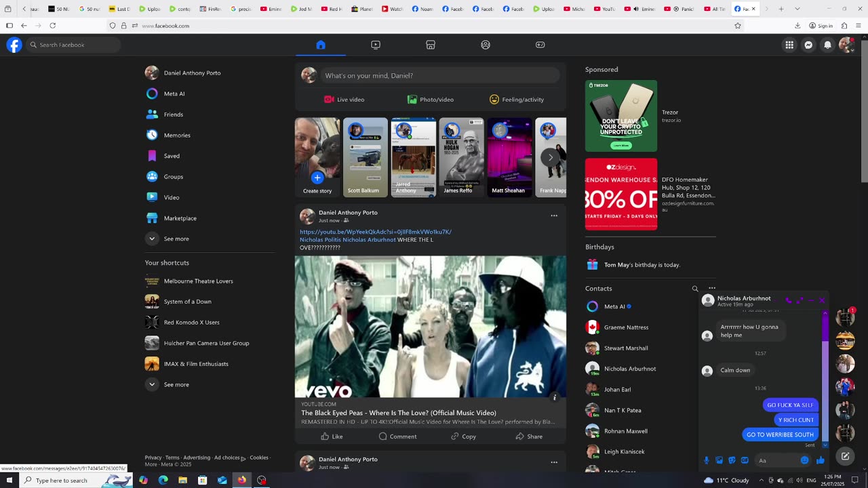Open the Video tab in top navigation
The height and width of the screenshot is (488, 868).
(376, 45)
